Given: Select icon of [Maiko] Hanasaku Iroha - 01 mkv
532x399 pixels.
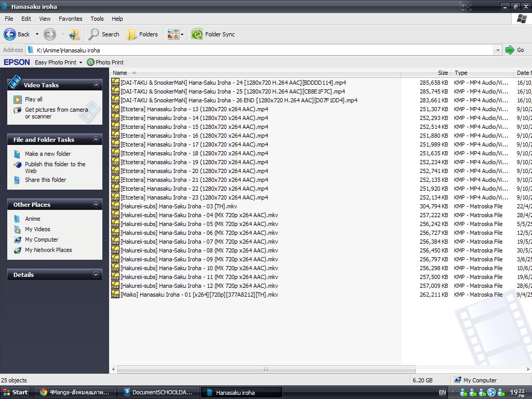Looking at the screenshot, I should [115, 295].
